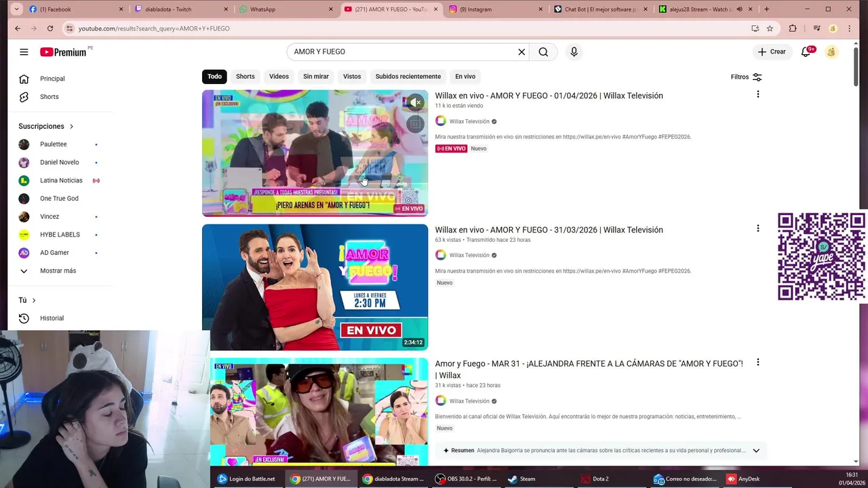Screen dimensions: 868x488
Task: Select the Shorts filter chip
Action: click(x=245, y=77)
